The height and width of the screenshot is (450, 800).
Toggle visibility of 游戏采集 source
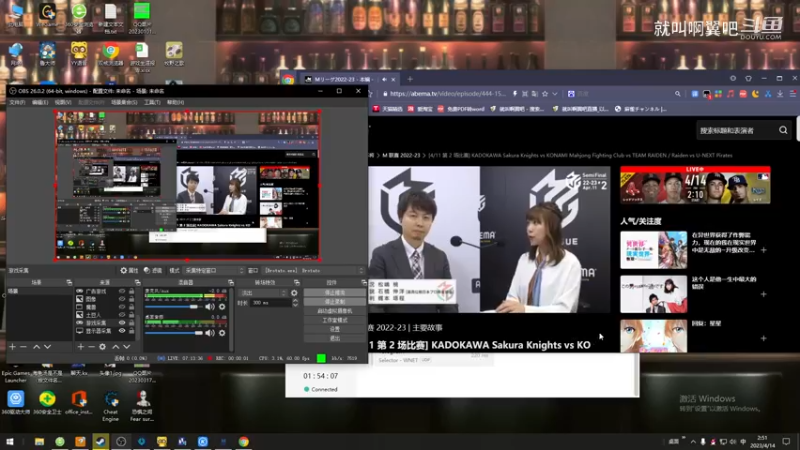pyautogui.click(x=121, y=323)
